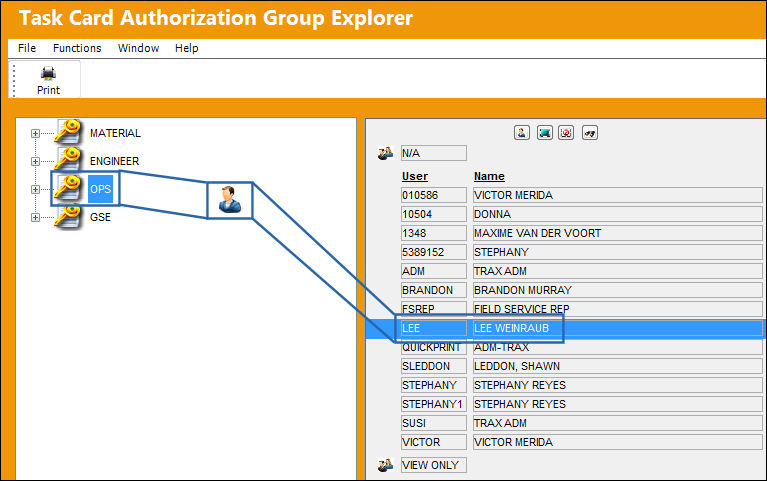Open the Window menu
This screenshot has width=767, height=481.
tap(138, 48)
